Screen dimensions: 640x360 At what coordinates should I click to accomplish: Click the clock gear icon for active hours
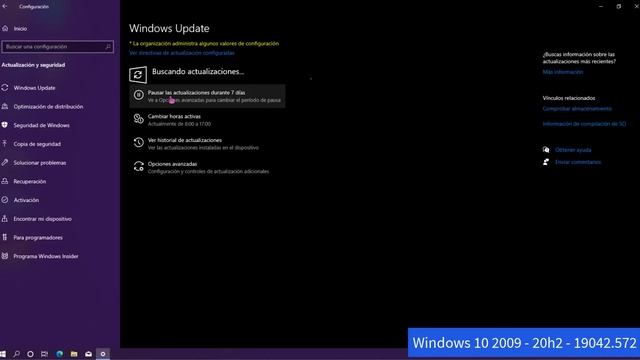pos(138,119)
